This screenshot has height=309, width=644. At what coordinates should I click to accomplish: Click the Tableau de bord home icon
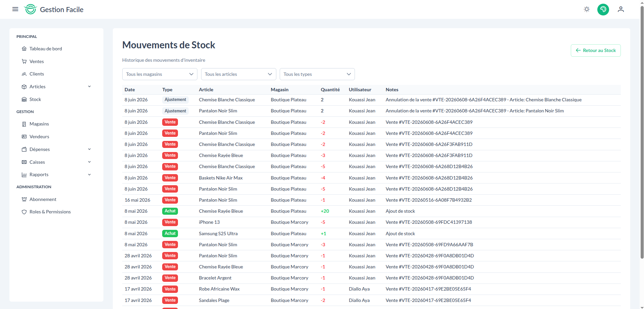(x=24, y=49)
